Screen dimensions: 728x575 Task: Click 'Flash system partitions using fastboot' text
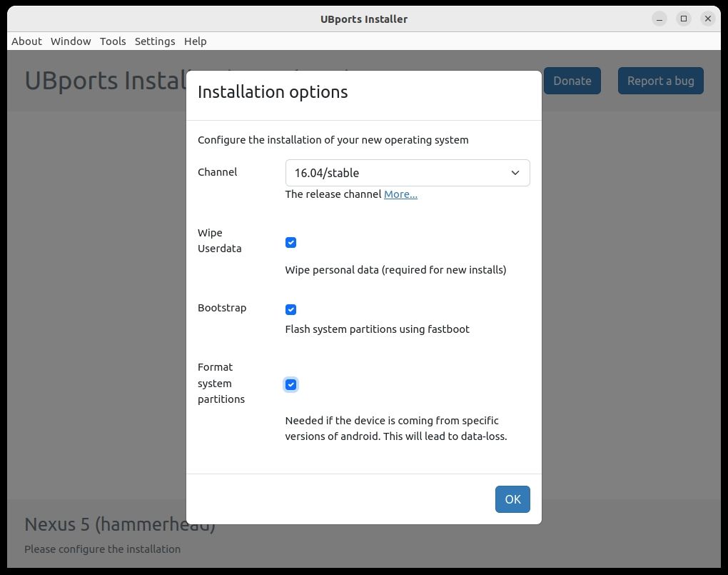coord(377,329)
